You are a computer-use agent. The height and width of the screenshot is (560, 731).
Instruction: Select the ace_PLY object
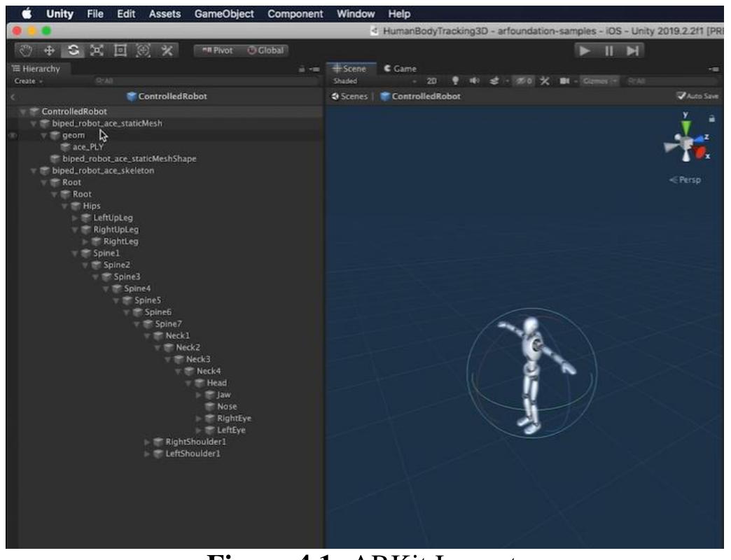point(88,147)
